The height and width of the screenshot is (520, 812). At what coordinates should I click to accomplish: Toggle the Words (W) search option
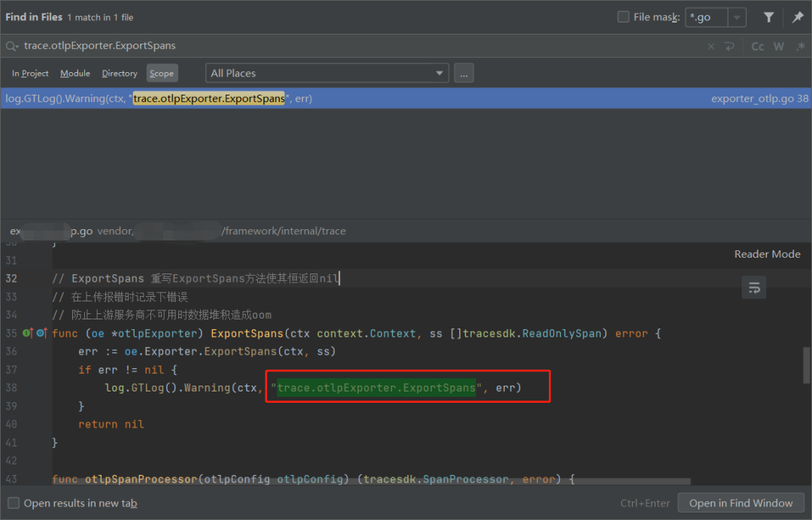pos(779,47)
